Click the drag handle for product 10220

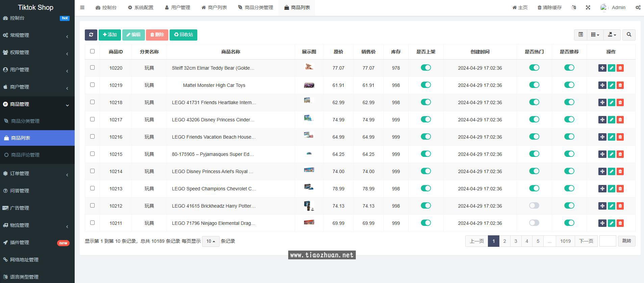click(x=602, y=68)
